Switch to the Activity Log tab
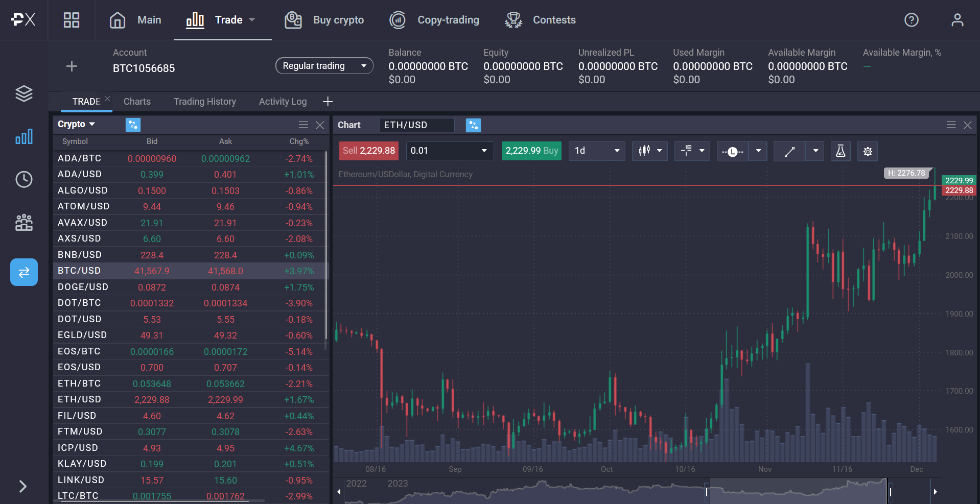980x504 pixels. 283,102
